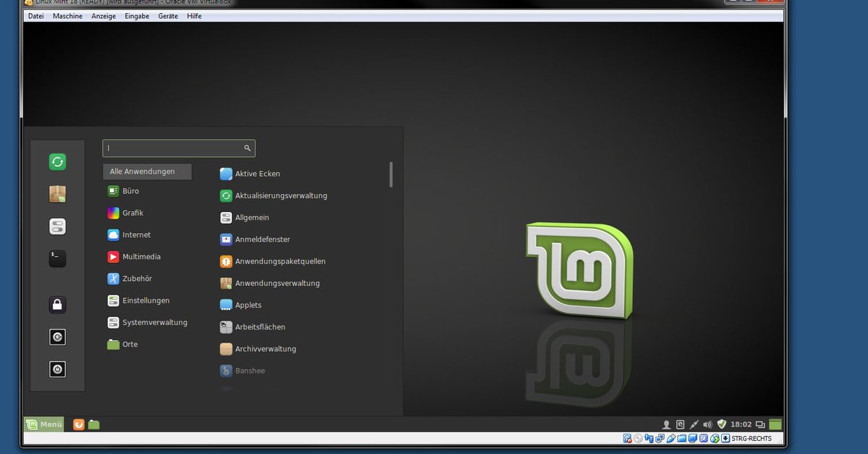Open the update shield icon in tray
Screen dimensions: 868x454
click(721, 424)
